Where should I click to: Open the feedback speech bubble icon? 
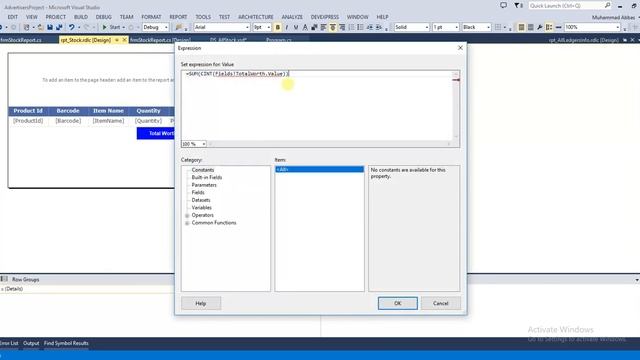pyautogui.click(x=503, y=5)
